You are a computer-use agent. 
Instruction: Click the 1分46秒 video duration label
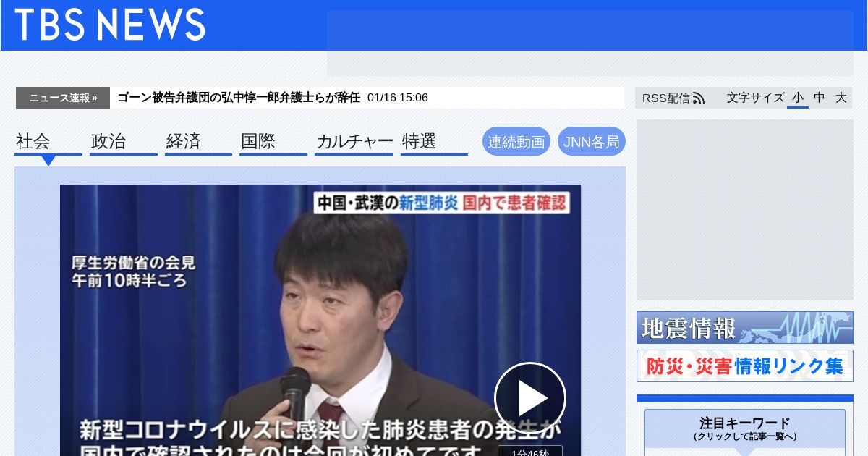tap(530, 452)
